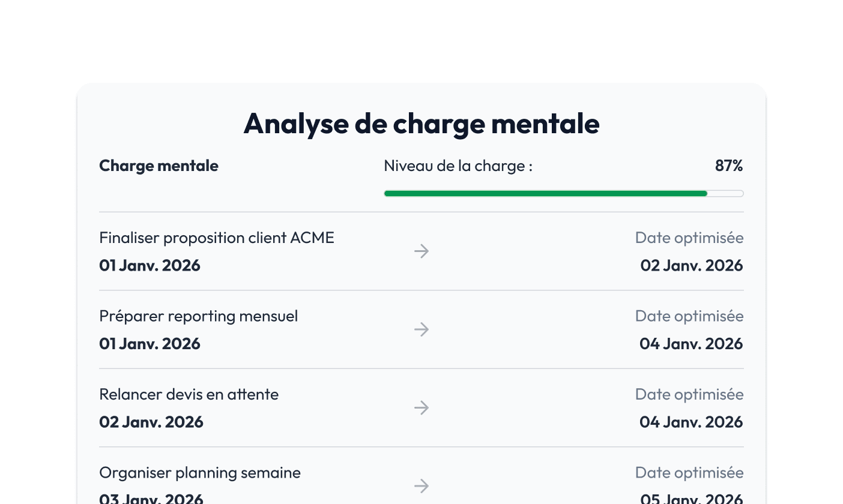Select the Organiser planning semaine task
This screenshot has width=843, height=504.
[x=199, y=473]
